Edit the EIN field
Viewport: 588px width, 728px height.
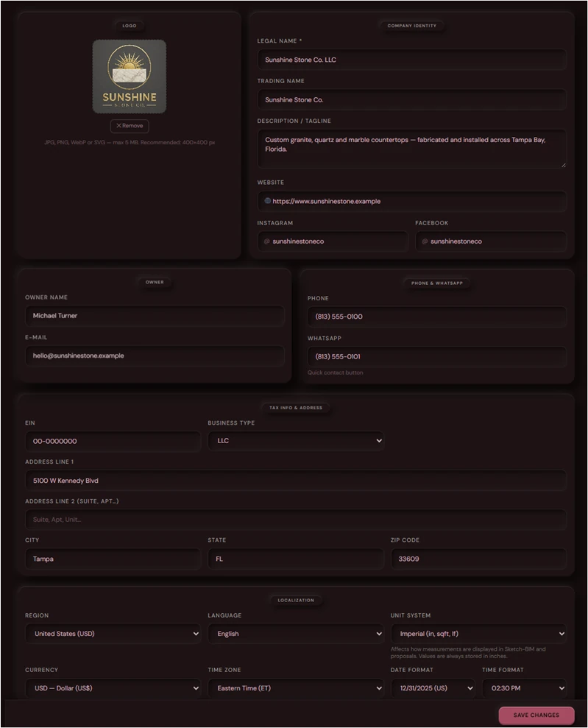pos(113,441)
